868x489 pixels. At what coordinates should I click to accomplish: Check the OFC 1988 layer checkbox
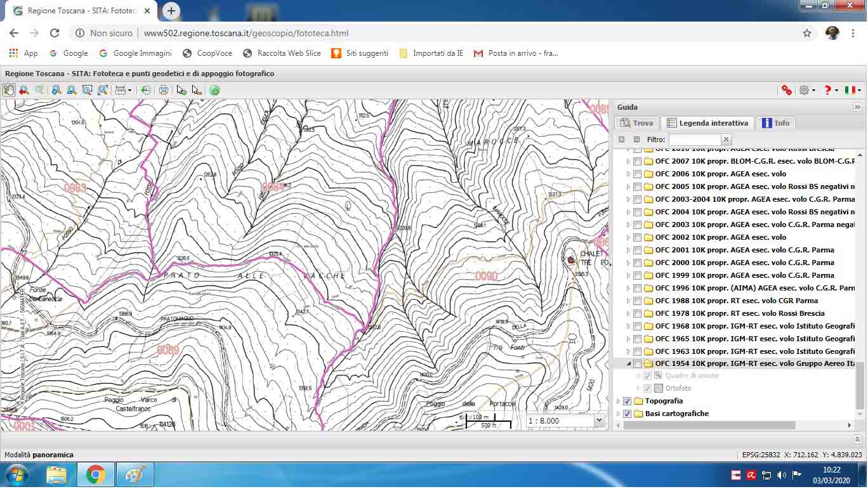pos(637,301)
